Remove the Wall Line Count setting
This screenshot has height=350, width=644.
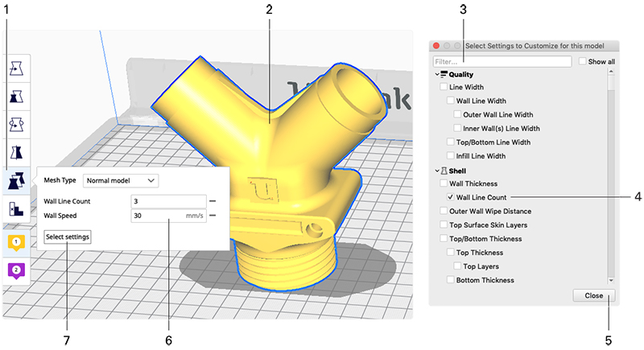213,201
